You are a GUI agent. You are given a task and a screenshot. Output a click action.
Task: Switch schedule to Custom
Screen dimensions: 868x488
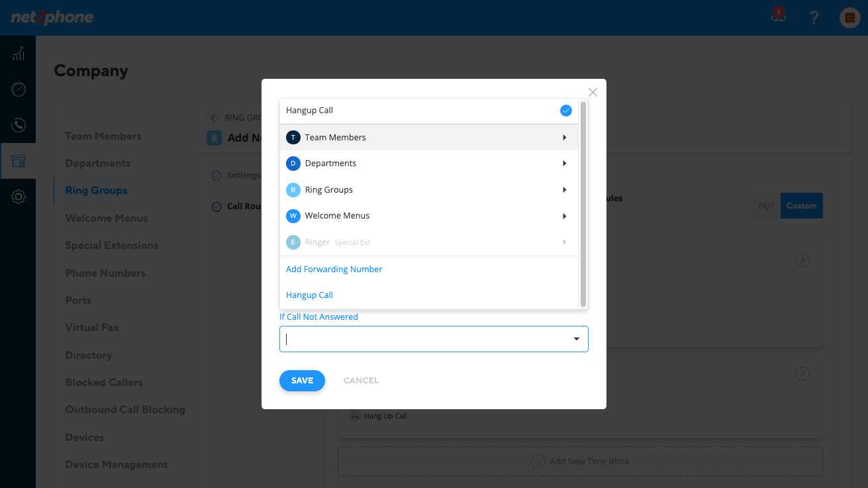tap(802, 206)
